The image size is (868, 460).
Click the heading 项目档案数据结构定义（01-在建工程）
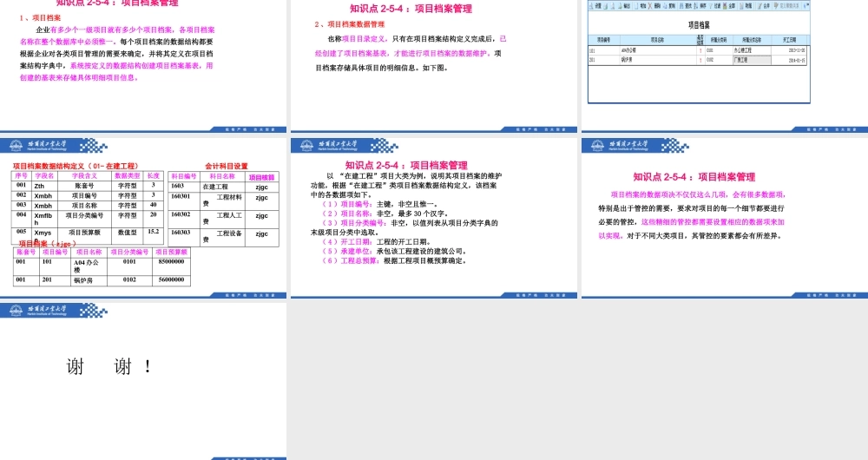[76, 166]
